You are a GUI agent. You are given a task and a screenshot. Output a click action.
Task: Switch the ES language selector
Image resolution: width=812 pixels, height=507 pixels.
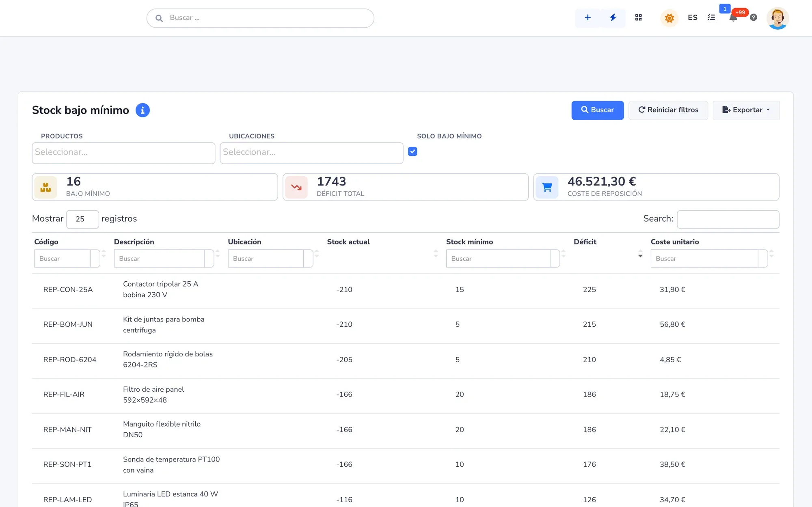coord(693,17)
